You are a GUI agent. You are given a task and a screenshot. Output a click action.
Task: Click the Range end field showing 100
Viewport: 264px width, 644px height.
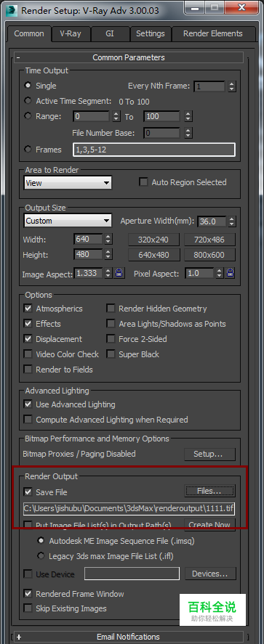[x=161, y=116]
